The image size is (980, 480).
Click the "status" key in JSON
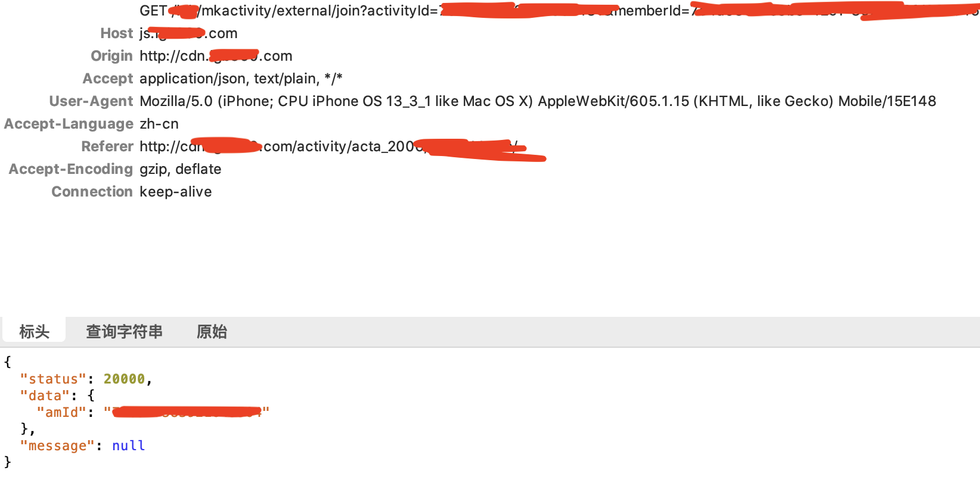53,379
